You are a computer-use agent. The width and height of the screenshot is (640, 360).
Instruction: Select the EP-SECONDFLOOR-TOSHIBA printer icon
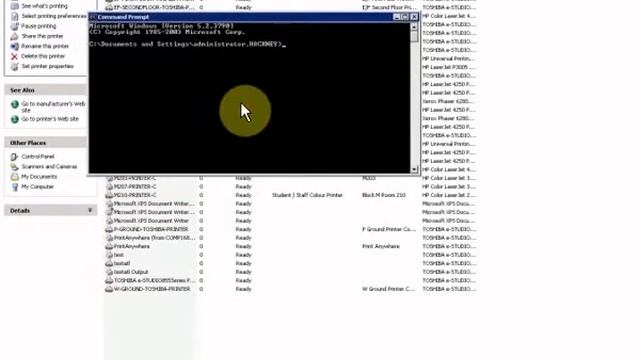click(x=109, y=7)
